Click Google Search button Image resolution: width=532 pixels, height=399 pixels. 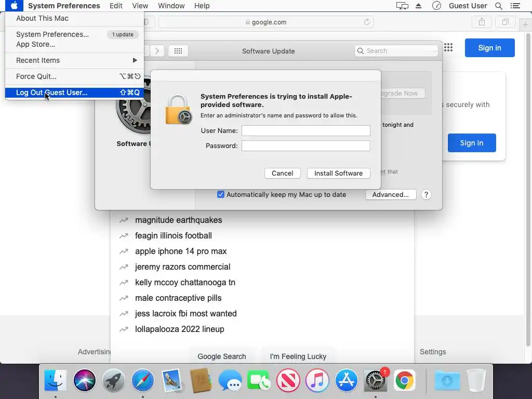click(221, 356)
